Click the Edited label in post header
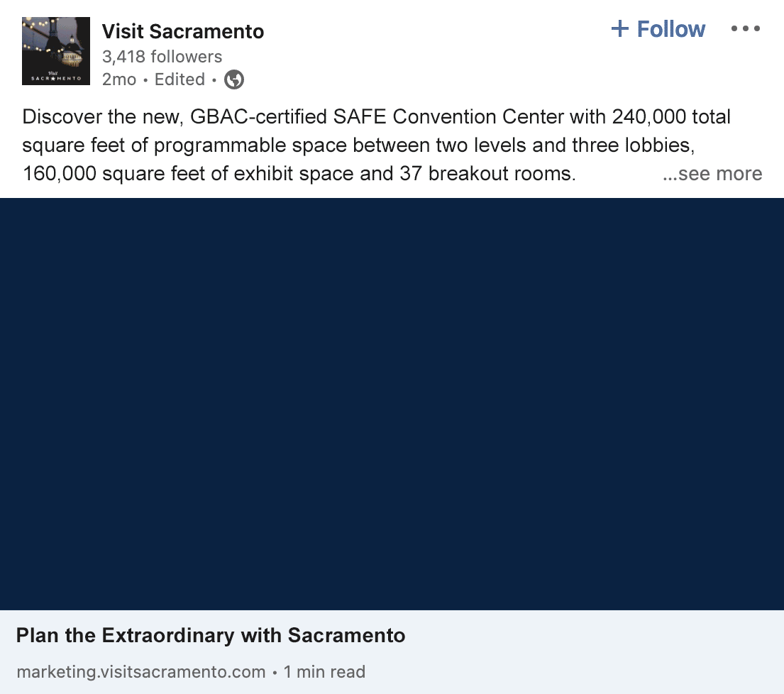Image resolution: width=784 pixels, height=694 pixels. point(180,79)
